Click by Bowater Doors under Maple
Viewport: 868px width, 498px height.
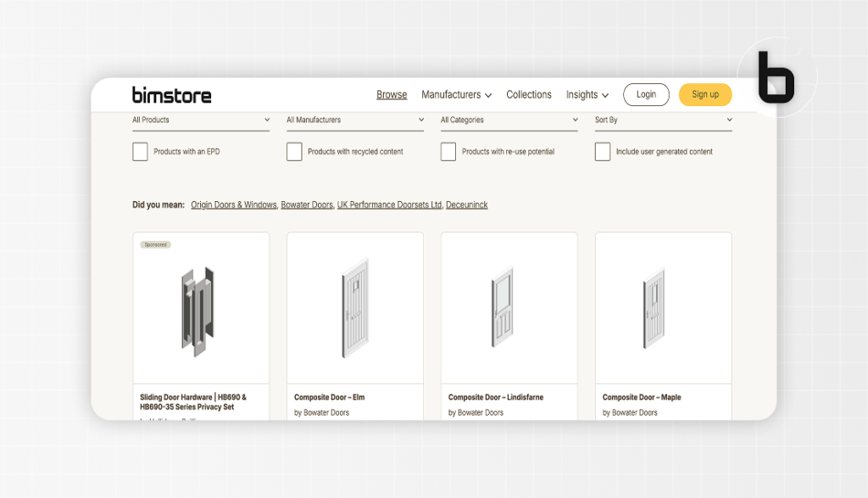pyautogui.click(x=630, y=412)
